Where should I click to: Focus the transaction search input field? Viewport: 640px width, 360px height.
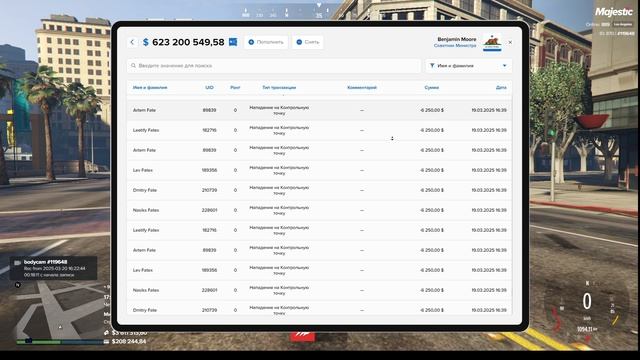(x=273, y=66)
